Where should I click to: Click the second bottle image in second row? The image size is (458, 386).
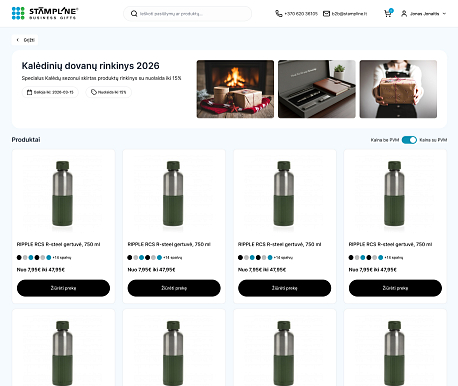(173, 353)
